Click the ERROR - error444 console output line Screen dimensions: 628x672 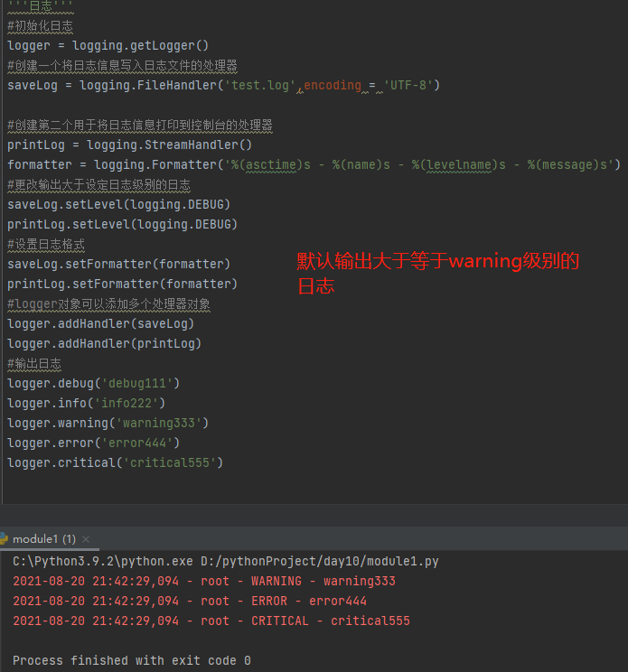click(190, 601)
